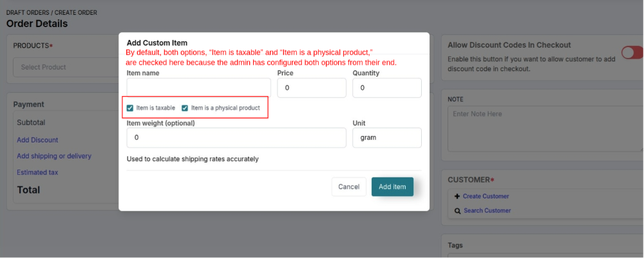644x258 pixels.
Task: Open the gram Unit dropdown
Action: coord(387,138)
